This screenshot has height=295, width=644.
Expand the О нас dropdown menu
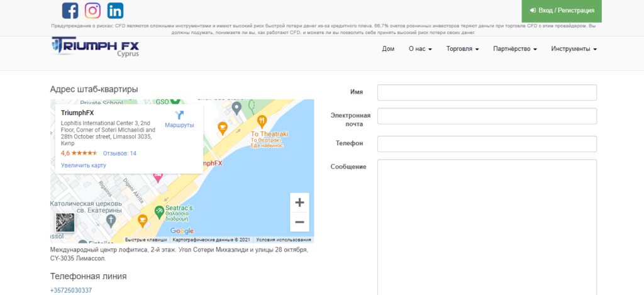point(420,49)
